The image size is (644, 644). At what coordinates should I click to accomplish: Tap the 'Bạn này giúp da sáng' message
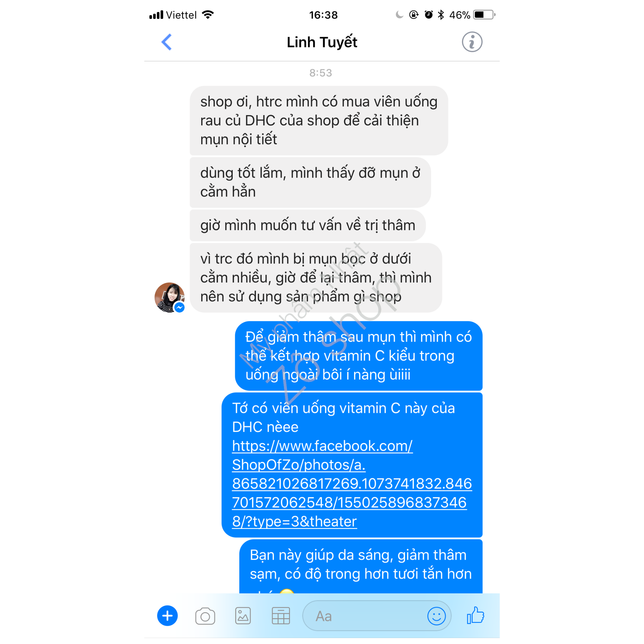[x=361, y=566]
